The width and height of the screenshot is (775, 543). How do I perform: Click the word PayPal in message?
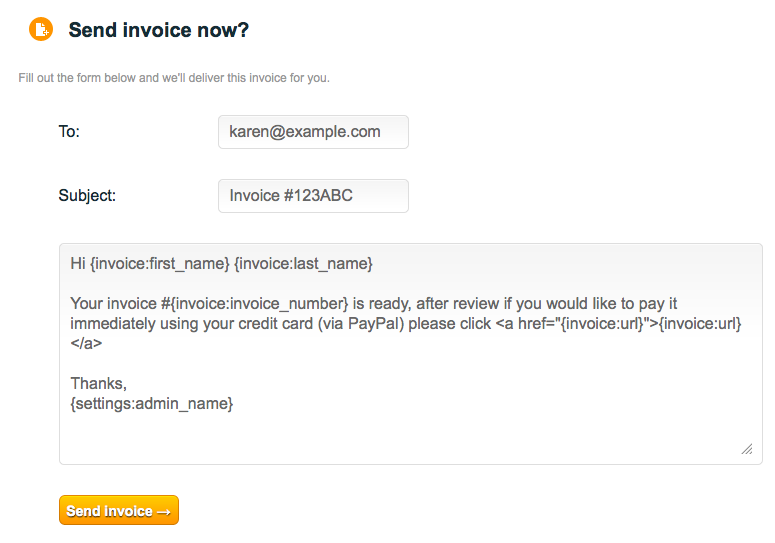pos(373,324)
